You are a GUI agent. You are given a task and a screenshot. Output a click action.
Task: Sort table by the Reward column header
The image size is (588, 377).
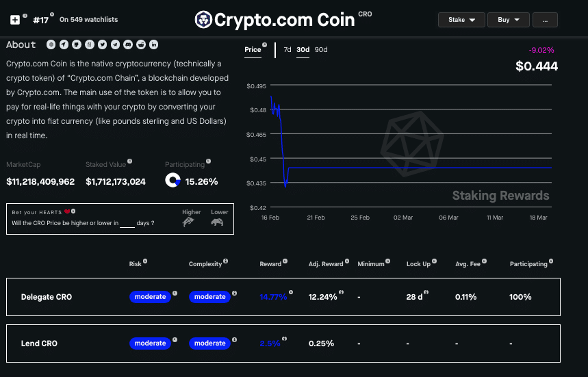(270, 264)
